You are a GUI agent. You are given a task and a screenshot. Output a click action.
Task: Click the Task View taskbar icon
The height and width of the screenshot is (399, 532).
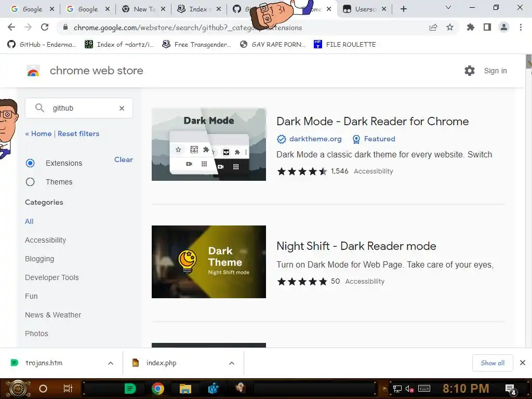point(68,389)
